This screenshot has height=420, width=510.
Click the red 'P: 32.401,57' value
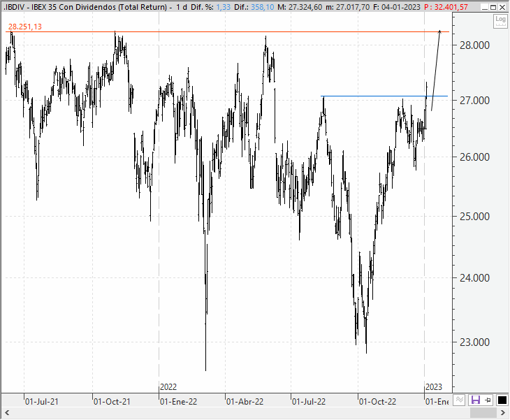click(446, 7)
